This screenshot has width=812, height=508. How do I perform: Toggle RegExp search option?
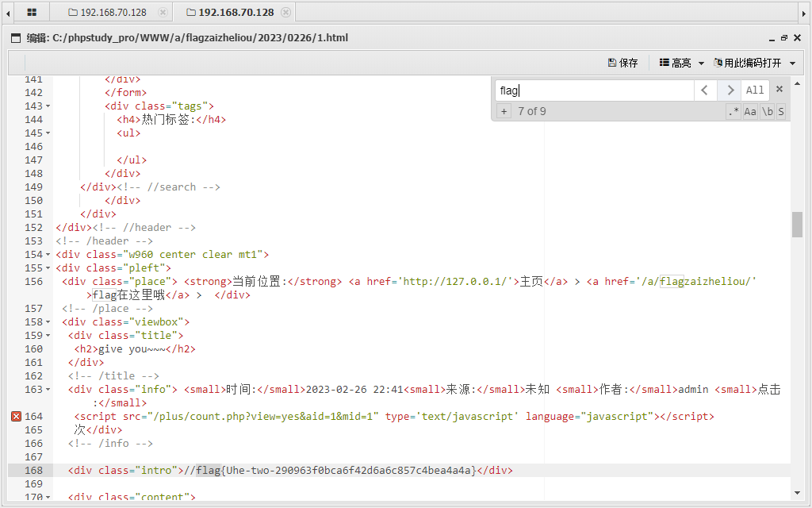pos(733,111)
